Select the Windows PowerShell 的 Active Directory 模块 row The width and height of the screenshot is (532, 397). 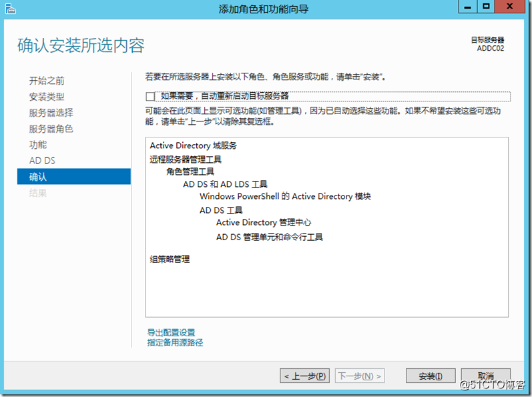285,196
